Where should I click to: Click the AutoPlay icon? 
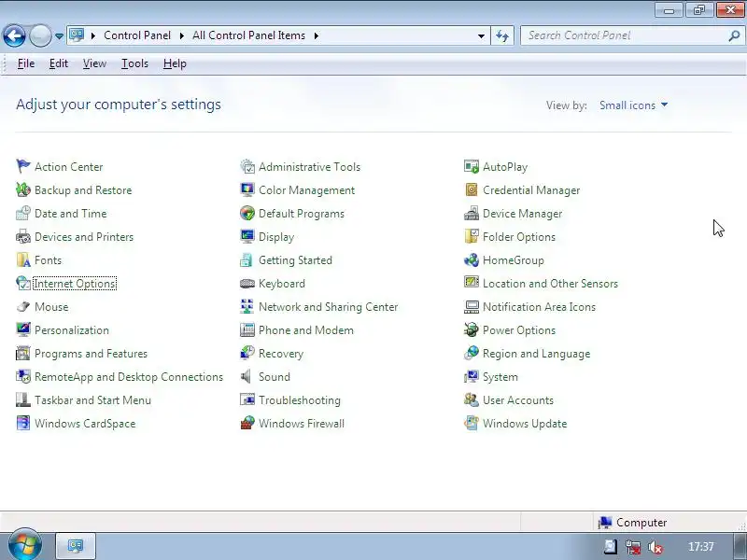click(x=472, y=166)
